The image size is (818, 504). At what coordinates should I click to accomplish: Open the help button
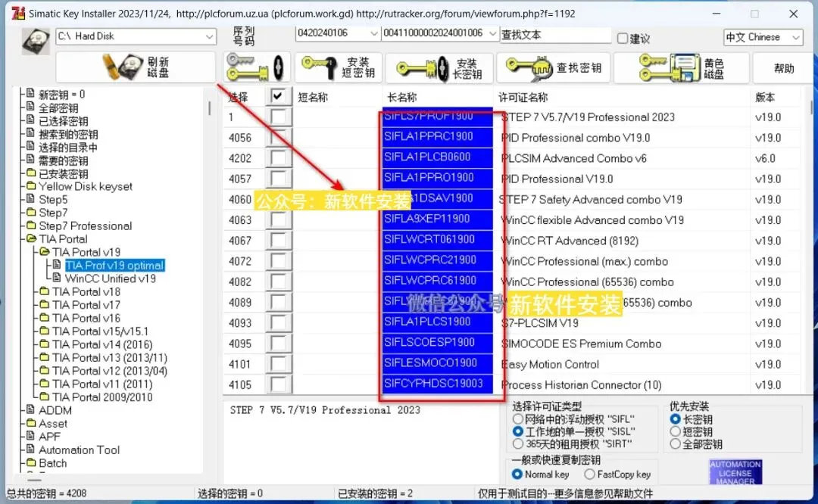(x=784, y=68)
